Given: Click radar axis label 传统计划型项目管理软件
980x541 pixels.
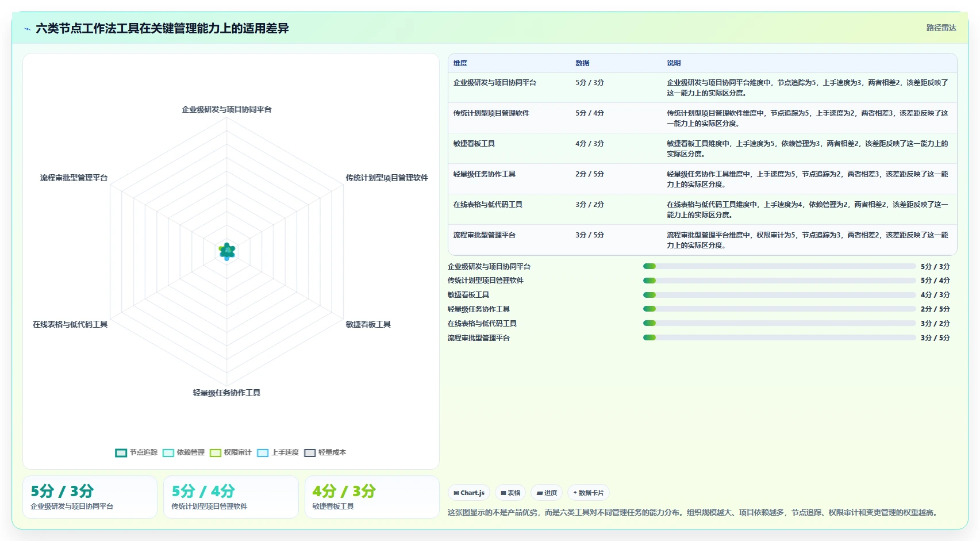Looking at the screenshot, I should (x=387, y=178).
